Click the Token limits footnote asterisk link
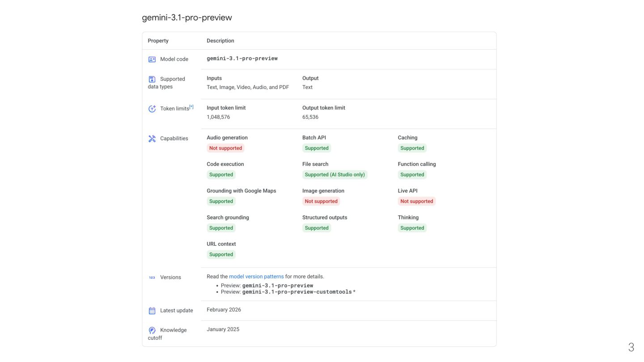Image resolution: width=644 pixels, height=362 pixels. (191, 107)
